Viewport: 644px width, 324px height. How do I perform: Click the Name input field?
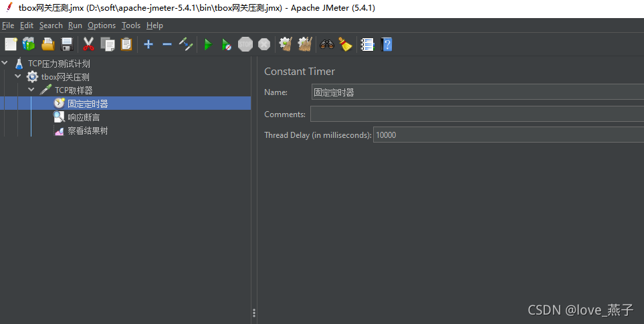coord(477,92)
